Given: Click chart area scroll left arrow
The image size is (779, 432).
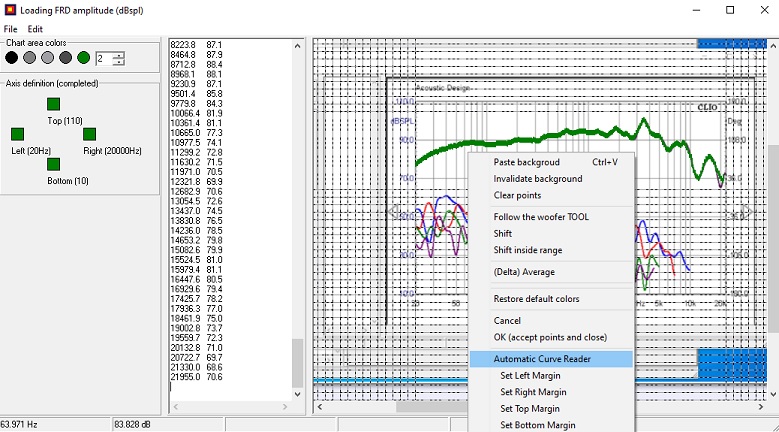Looking at the screenshot, I should (319, 407).
